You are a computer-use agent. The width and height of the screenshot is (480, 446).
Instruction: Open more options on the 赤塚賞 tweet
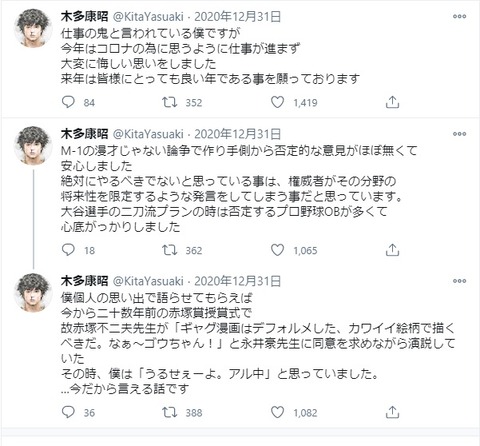tap(459, 281)
